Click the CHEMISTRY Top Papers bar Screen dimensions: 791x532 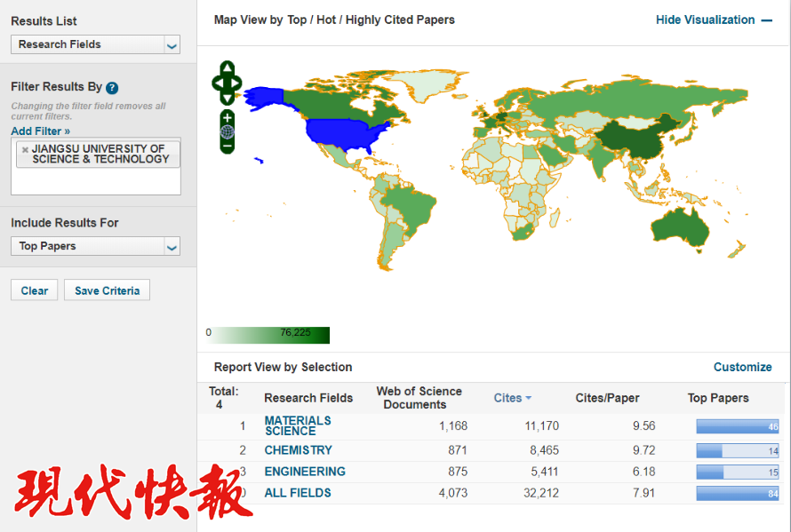(x=737, y=450)
